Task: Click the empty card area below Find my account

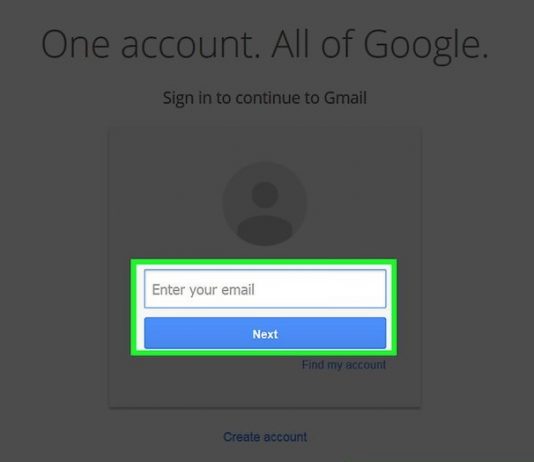Action: 265,390
